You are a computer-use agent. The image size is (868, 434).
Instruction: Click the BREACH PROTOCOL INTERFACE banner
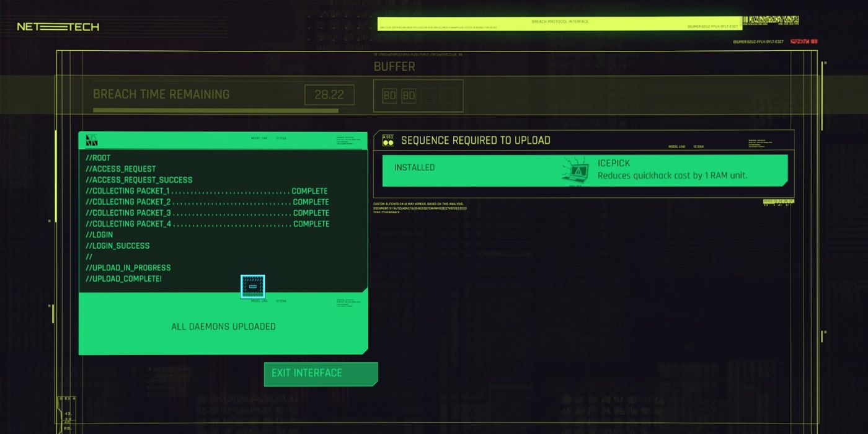(560, 24)
